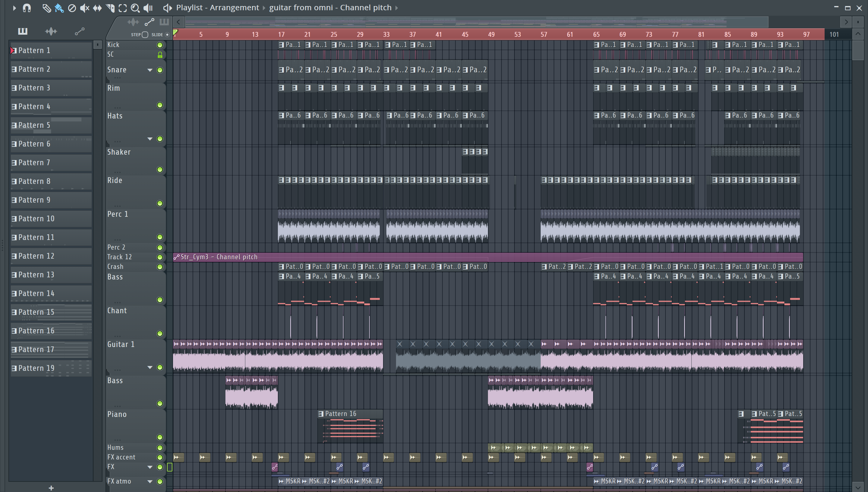The image size is (868, 492).
Task: Collapse the FX track group arrow
Action: pyautogui.click(x=149, y=467)
